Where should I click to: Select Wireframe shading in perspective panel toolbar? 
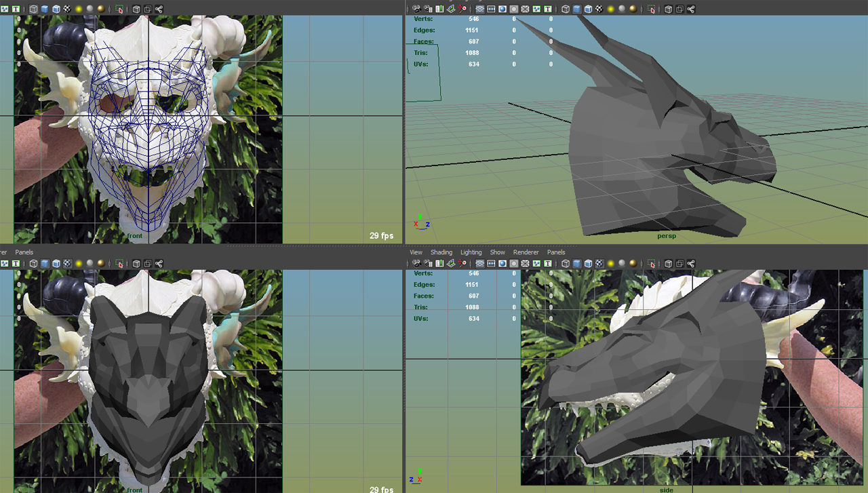tap(566, 9)
